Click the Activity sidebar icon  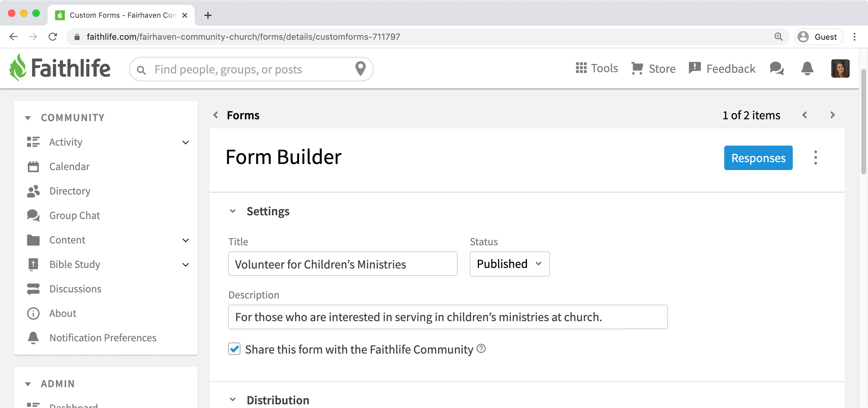click(x=33, y=142)
